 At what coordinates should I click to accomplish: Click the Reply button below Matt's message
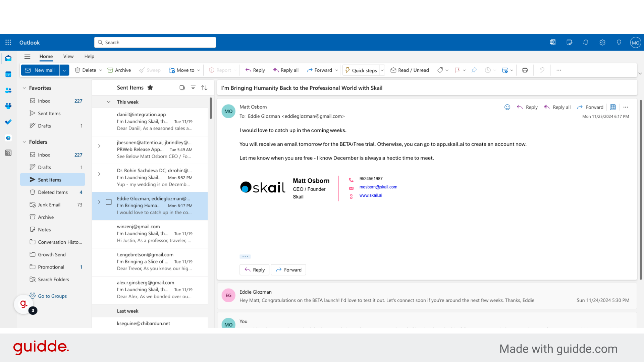coord(254,269)
